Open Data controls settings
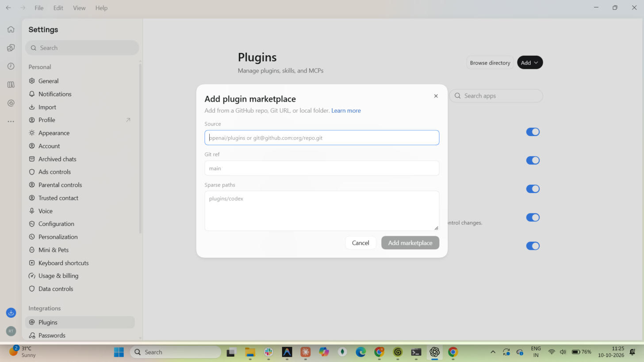 [80, 289]
